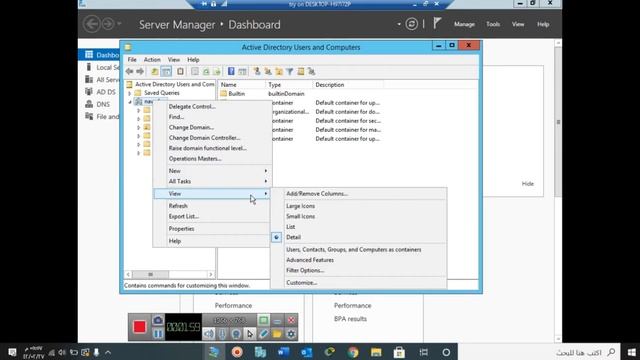This screenshot has width=640, height=360.
Task: Click the Forward arrow in ADUC toolbar
Action: click(x=140, y=72)
